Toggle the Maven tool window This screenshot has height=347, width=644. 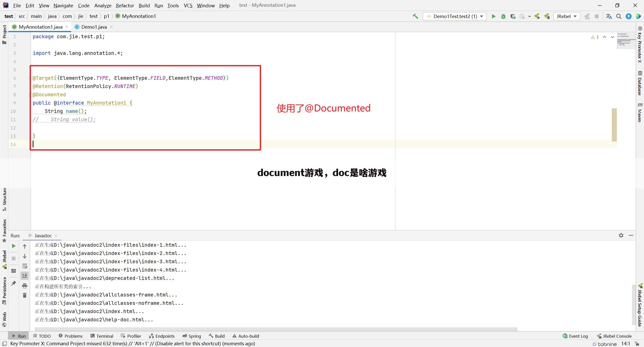click(640, 112)
